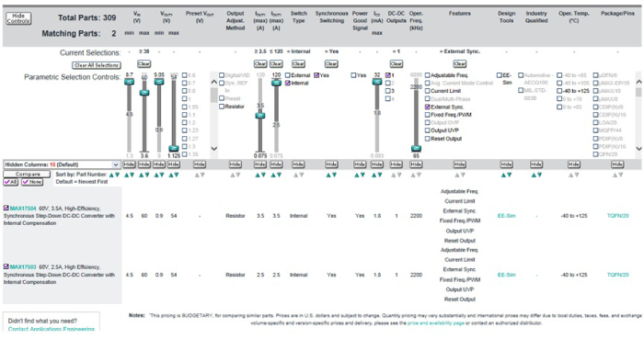Image resolution: width=644 pixels, height=339 pixels.
Task: Hide the Industry Qualified column
Action: [x=536, y=164]
